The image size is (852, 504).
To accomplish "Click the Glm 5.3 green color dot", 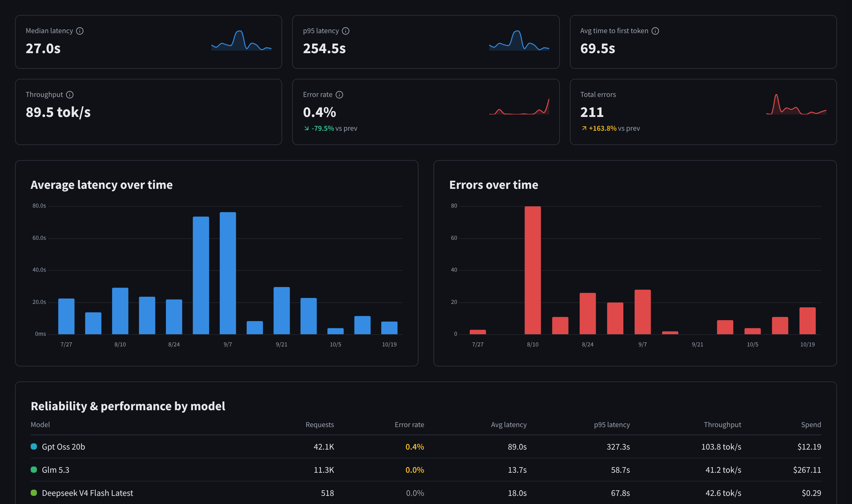I will pos(34,470).
